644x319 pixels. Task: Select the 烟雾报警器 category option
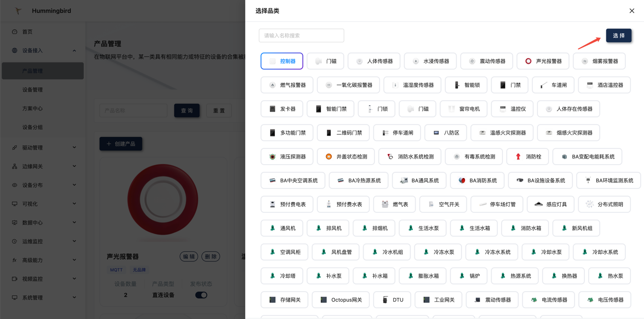coord(599,61)
